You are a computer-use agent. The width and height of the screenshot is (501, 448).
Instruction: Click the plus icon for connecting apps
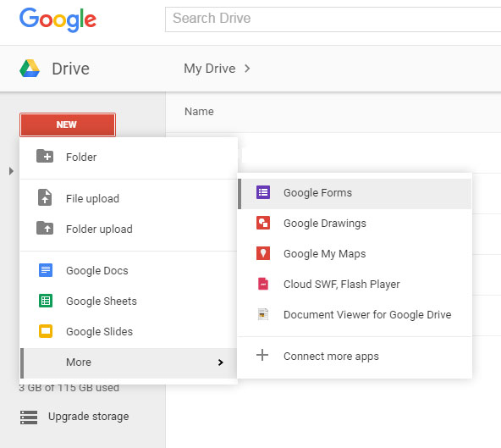262,355
